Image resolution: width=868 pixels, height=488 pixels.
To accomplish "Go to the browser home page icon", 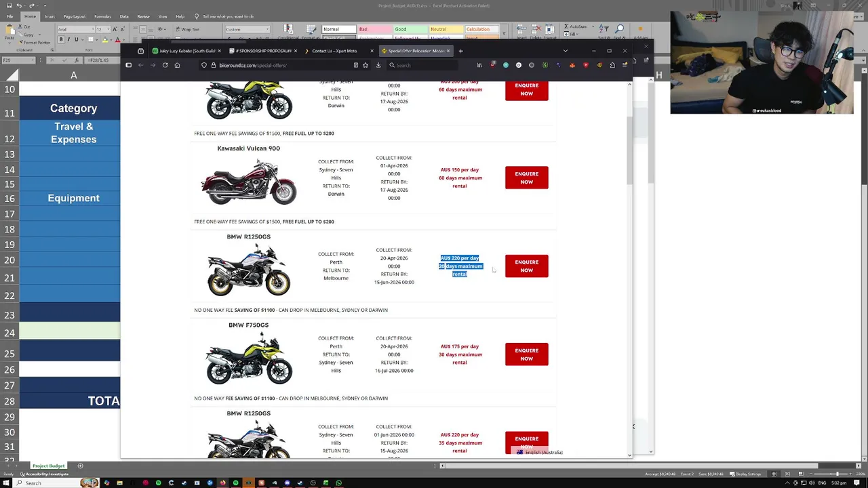I will pyautogui.click(x=177, y=65).
